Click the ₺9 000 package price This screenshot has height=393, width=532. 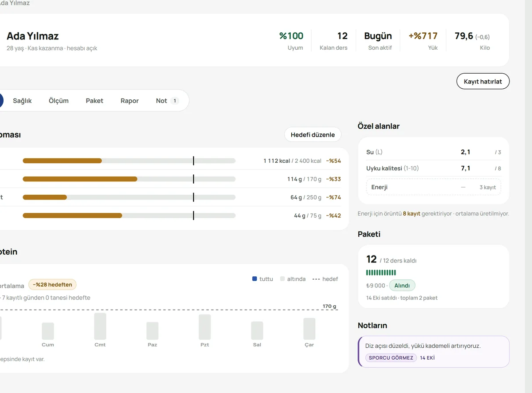(x=376, y=286)
